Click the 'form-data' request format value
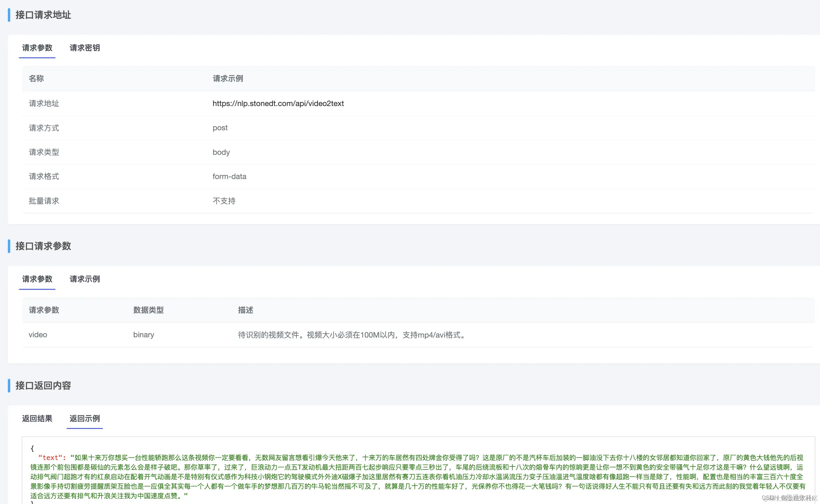The image size is (820, 504). pos(229,176)
